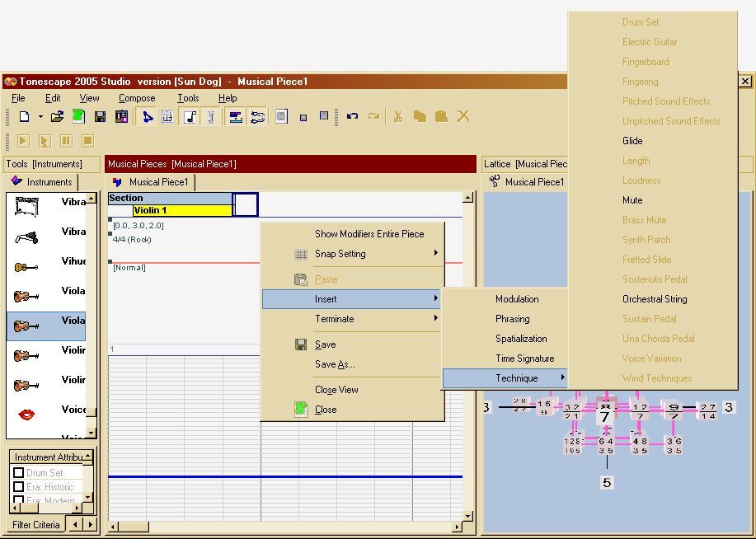Click the Undo arrow toolbar icon
Screen dimensions: 756x539
pyautogui.click(x=353, y=117)
